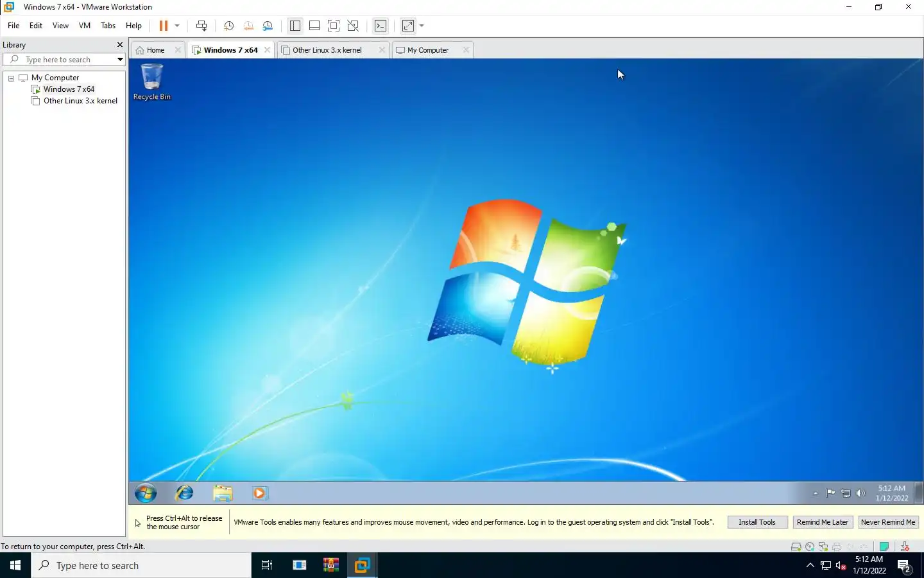The width and height of the screenshot is (924, 578).
Task: Open host Task View icon
Action: 267,565
